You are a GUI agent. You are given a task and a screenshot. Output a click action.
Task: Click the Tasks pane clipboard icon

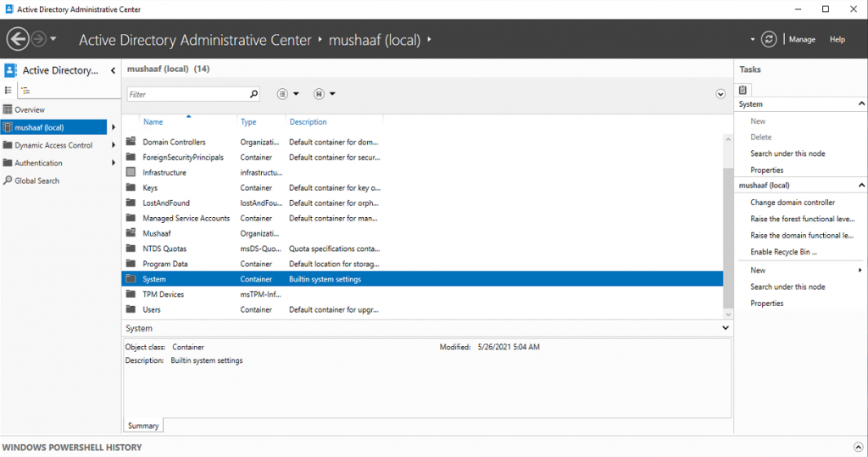[743, 90]
